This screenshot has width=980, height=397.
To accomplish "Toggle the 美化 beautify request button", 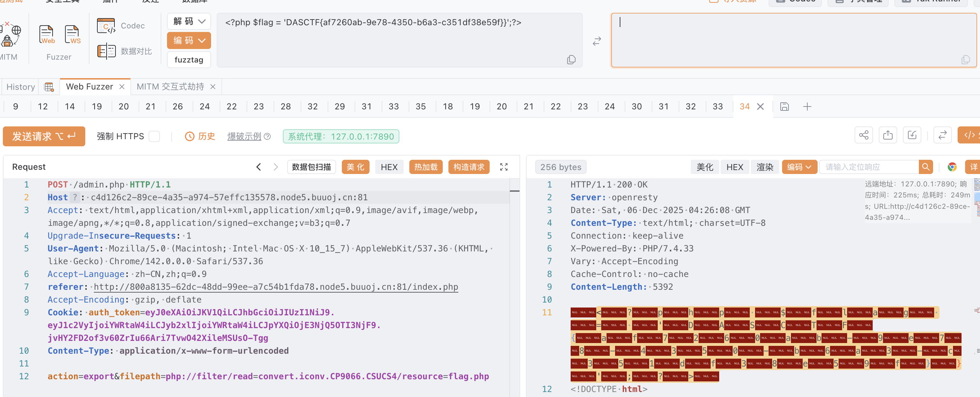I will pyautogui.click(x=355, y=167).
